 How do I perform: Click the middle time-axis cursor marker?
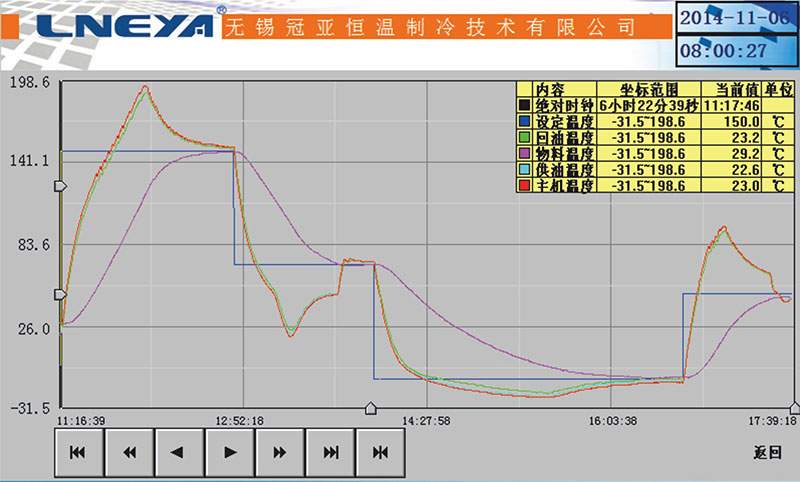coord(371,408)
